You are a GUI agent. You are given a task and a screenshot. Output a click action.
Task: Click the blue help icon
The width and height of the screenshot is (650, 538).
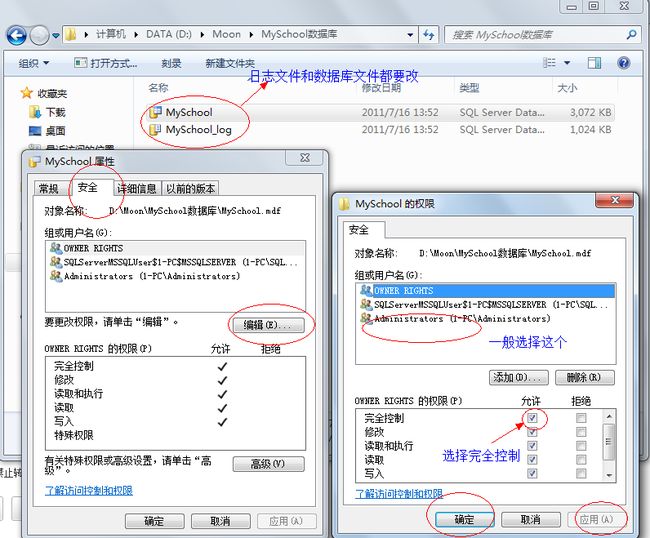click(x=623, y=63)
